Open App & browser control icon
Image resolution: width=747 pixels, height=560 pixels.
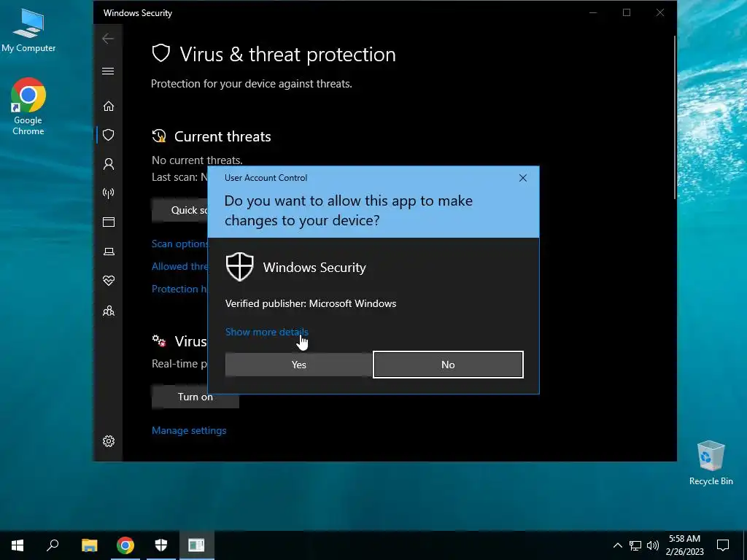point(109,222)
